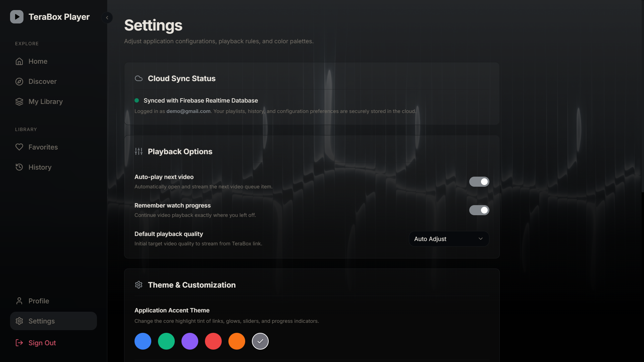This screenshot has width=644, height=362.
Task: Click the TeraBox Player title text
Action: pos(59,17)
